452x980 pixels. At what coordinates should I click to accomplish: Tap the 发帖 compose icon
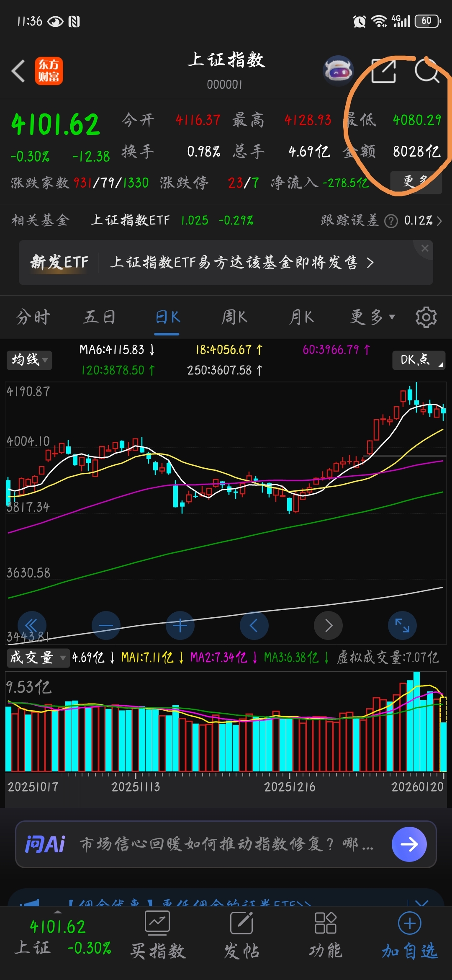(x=241, y=923)
